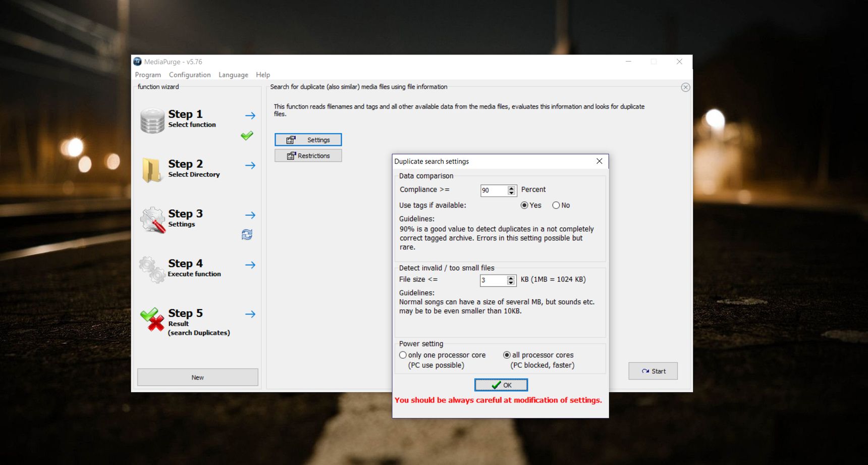Click the Restrictions button

[x=308, y=156]
